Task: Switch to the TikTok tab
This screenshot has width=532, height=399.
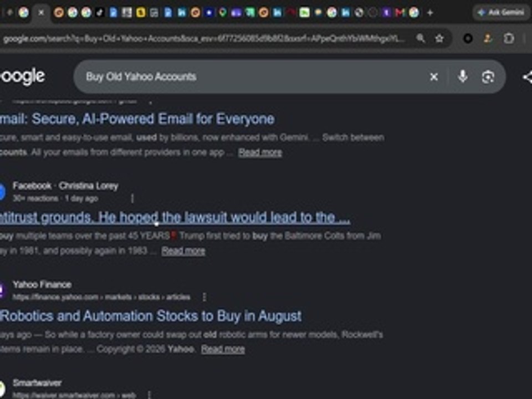Action: click(100, 13)
